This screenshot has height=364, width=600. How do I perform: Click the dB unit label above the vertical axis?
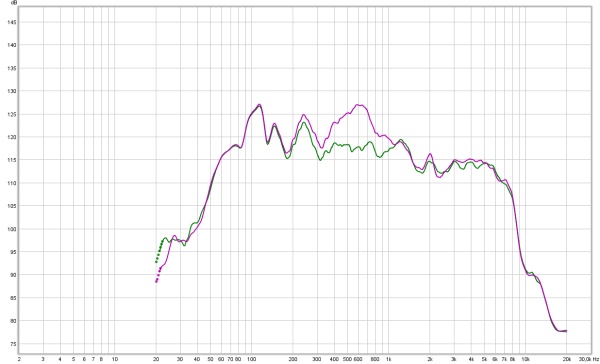point(14,3)
